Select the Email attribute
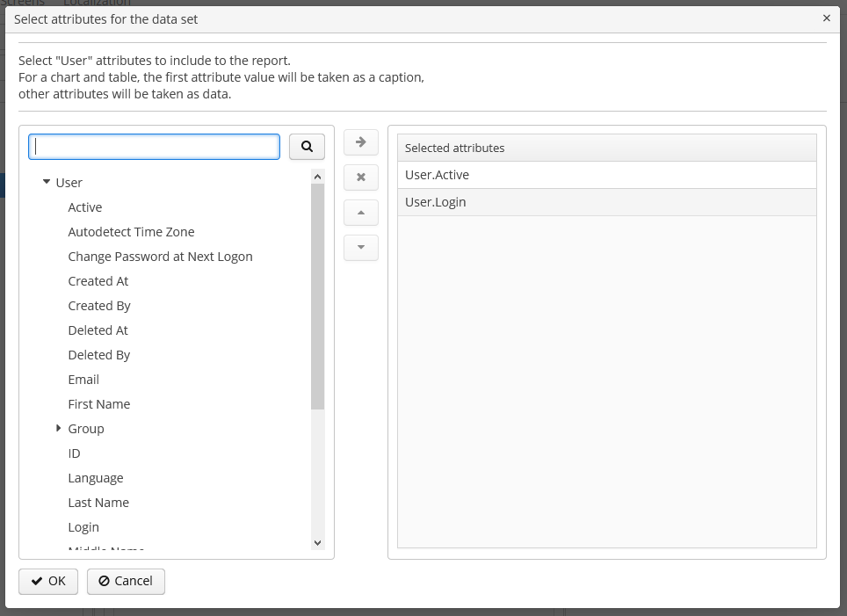Screen dimensions: 847x616 83,379
